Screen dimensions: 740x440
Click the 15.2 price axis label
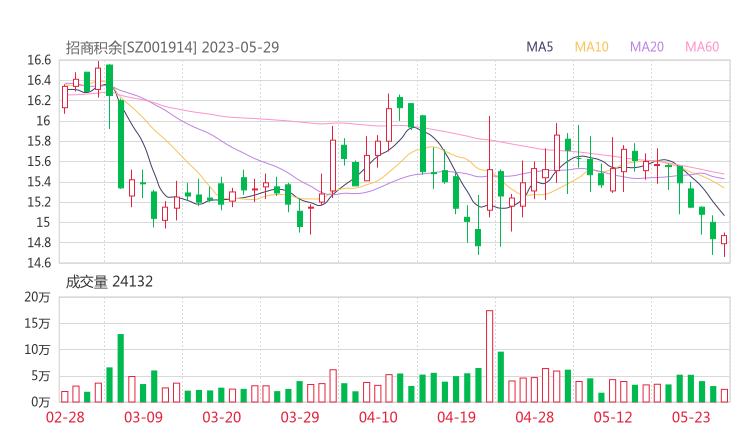point(39,202)
